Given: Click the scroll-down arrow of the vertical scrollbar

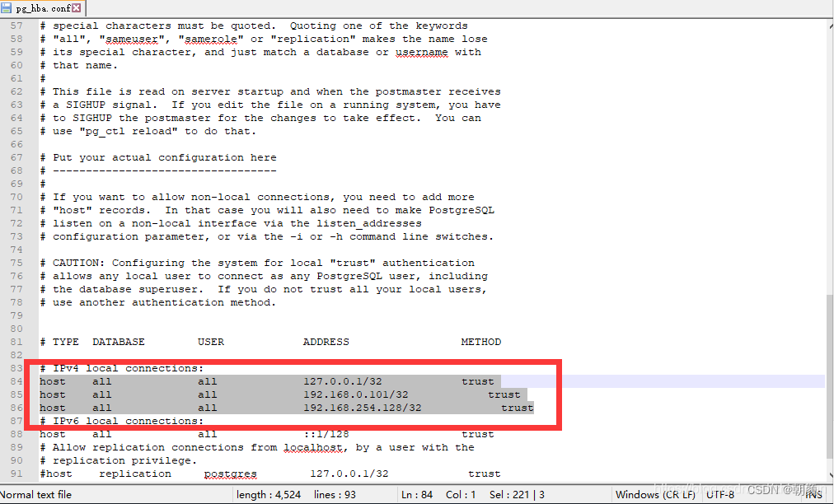Looking at the screenshot, I should click(829, 474).
